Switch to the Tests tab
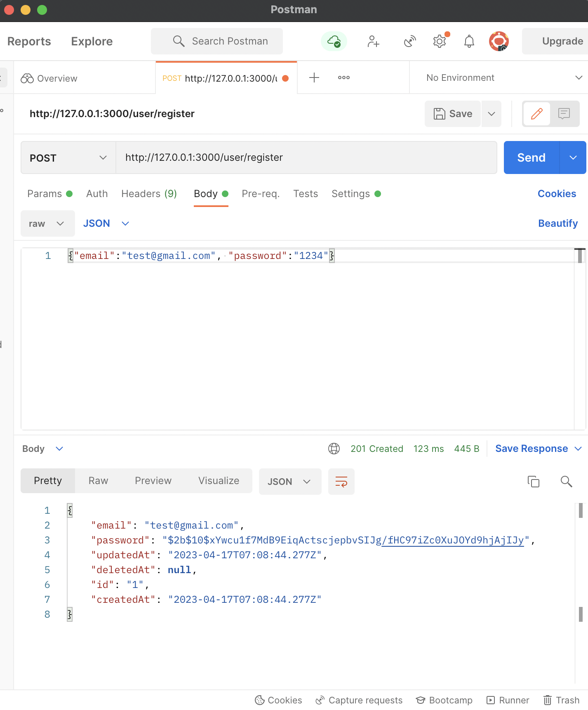 click(x=306, y=194)
